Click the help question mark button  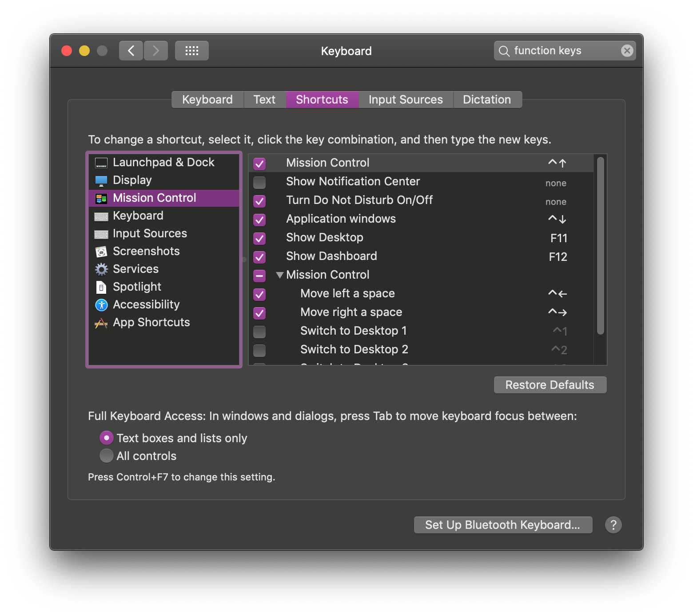coord(613,525)
